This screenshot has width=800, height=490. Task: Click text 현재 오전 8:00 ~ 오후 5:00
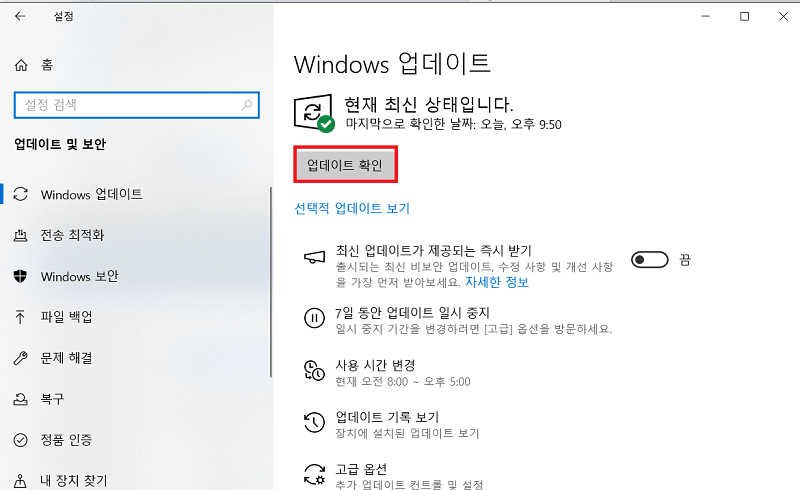click(403, 381)
